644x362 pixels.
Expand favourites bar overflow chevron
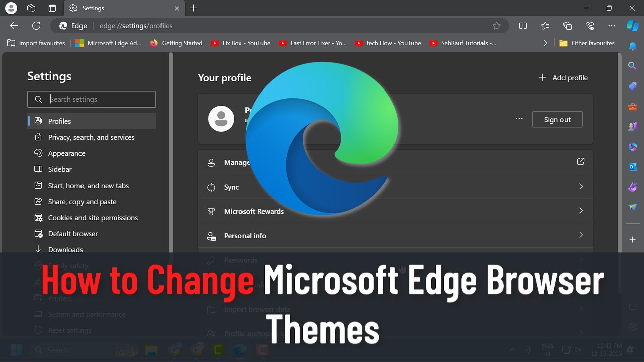[546, 43]
